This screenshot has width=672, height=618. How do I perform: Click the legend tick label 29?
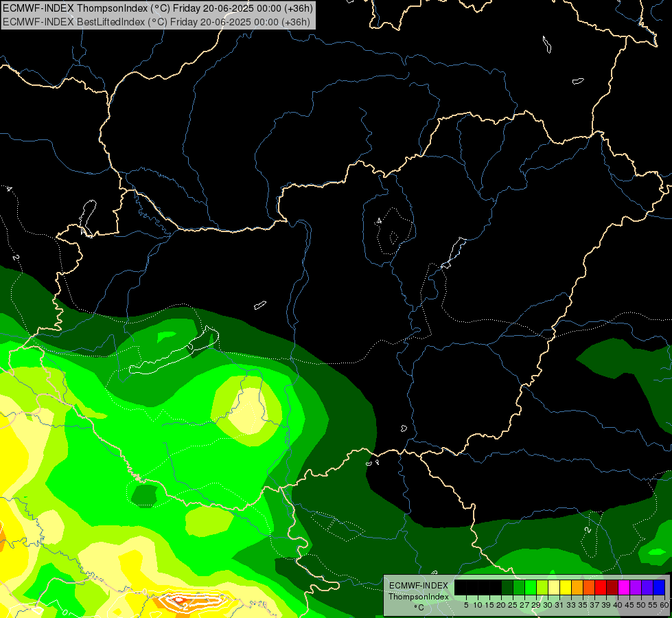tap(537, 605)
